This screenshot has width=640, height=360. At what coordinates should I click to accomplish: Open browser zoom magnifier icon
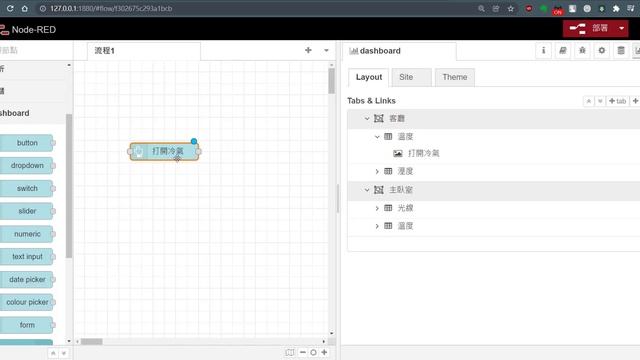(481, 9)
